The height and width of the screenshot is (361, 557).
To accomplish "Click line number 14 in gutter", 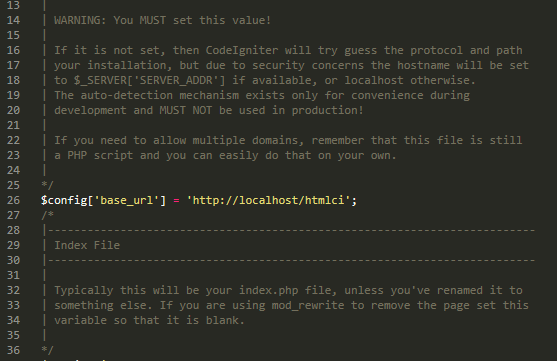I will point(13,20).
